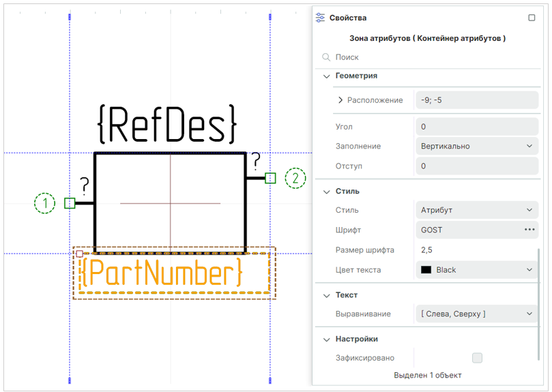This screenshot has width=552, height=392.
Task: Click the maximize panel square icon
Action: pos(532,18)
